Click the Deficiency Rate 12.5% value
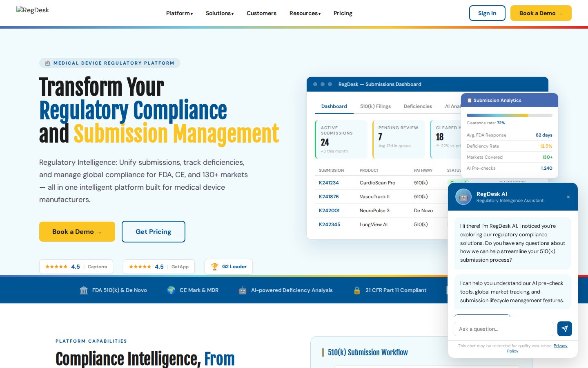Viewport: 588px width, 368px height. click(546, 146)
